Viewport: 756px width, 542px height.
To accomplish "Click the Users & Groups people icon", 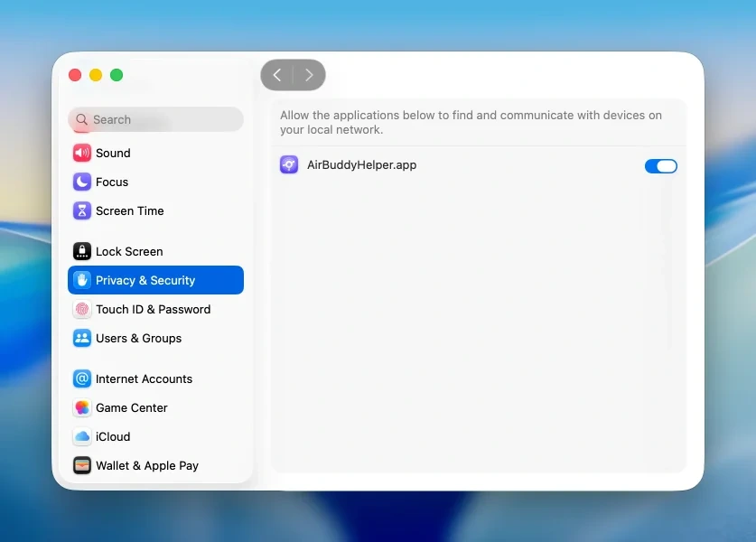I will (82, 338).
